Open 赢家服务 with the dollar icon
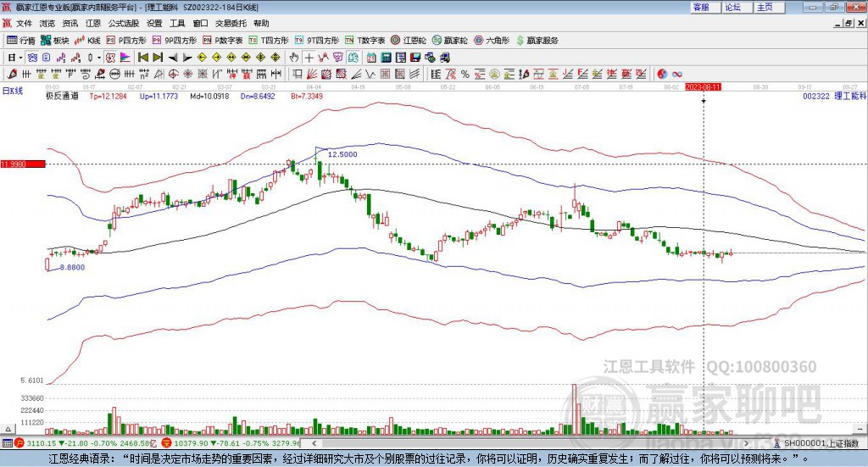The width and height of the screenshot is (868, 467). pyautogui.click(x=537, y=41)
